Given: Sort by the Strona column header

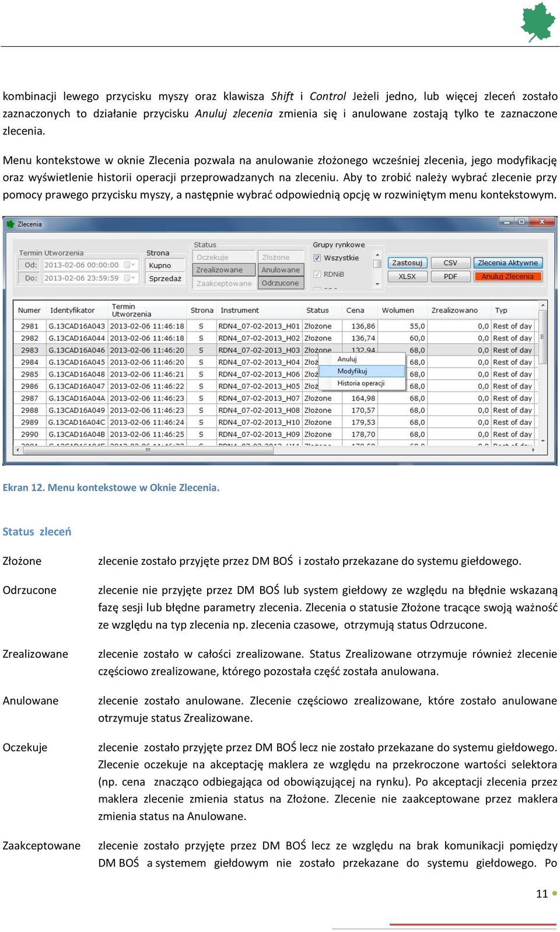Looking at the screenshot, I should pos(202,310).
